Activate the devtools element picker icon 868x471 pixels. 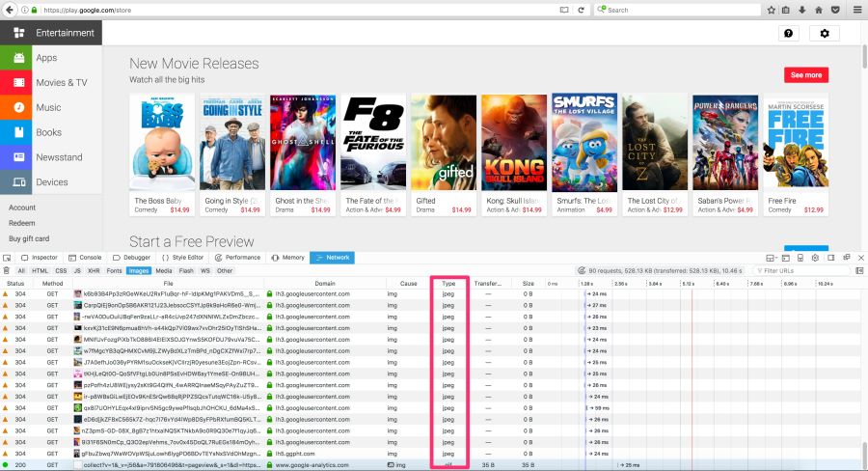[7, 258]
